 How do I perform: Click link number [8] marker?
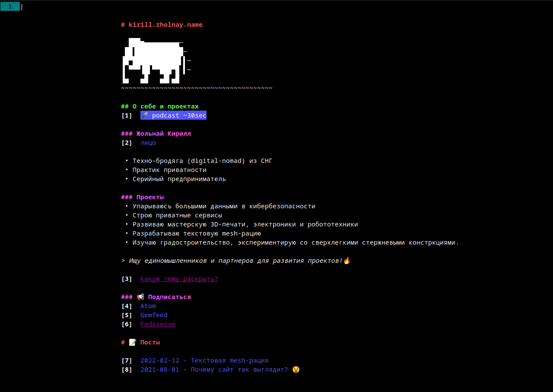[127, 370]
